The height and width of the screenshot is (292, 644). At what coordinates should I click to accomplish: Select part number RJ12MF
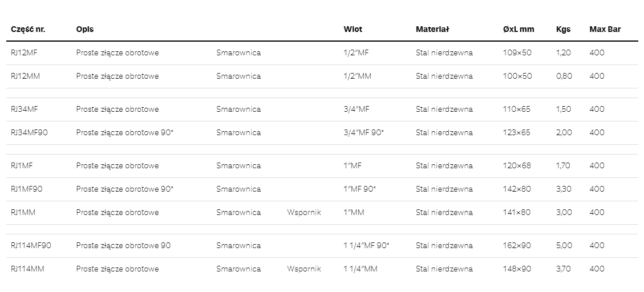tap(23, 52)
